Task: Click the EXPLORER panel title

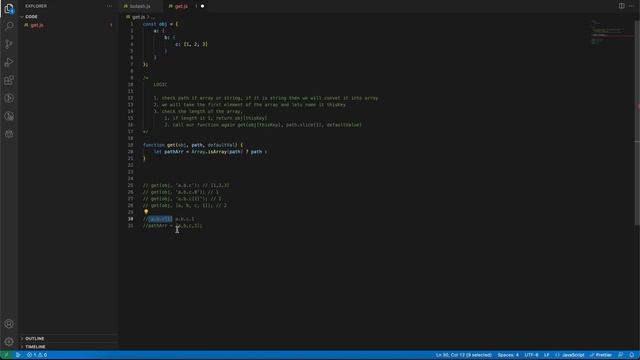Action: (x=36, y=6)
